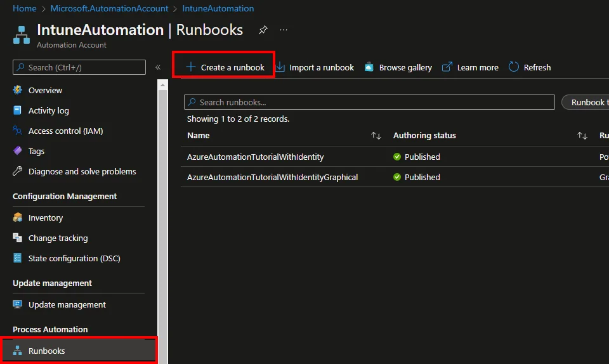609x364 pixels.
Task: Click the Inventory box icon
Action: pos(18,218)
